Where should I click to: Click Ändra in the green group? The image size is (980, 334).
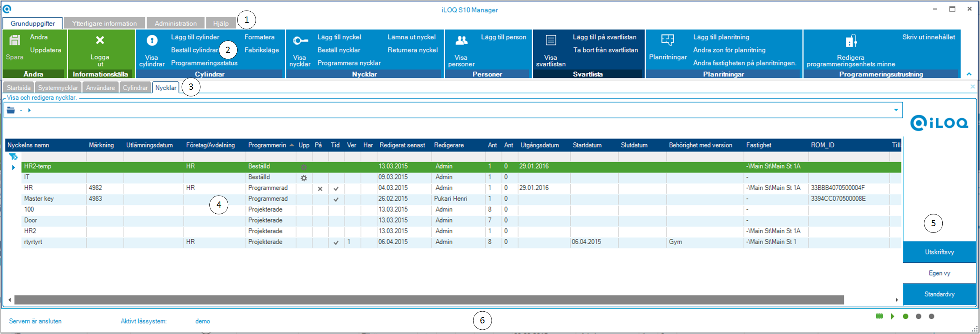click(39, 37)
